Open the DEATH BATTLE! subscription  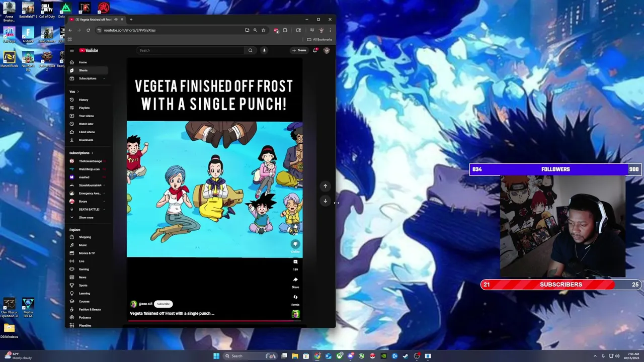pos(88,209)
